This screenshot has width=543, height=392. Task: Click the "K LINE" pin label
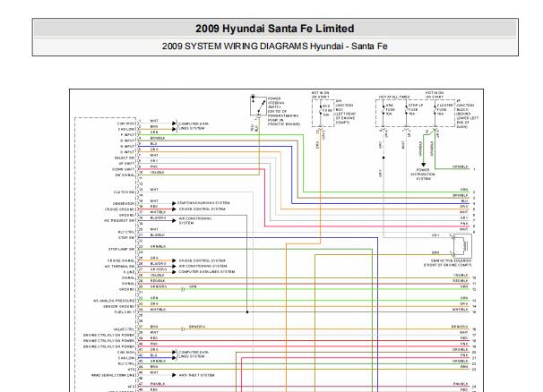[x=129, y=272]
